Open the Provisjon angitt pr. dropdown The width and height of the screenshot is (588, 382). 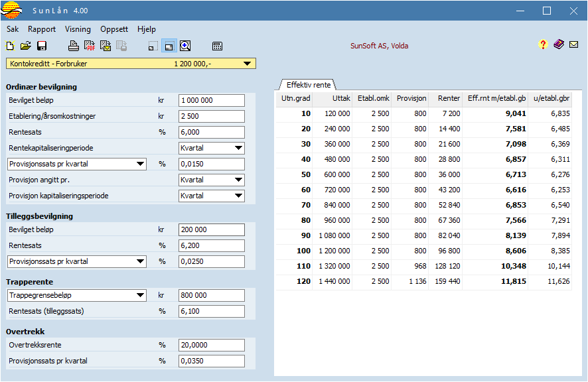238,180
